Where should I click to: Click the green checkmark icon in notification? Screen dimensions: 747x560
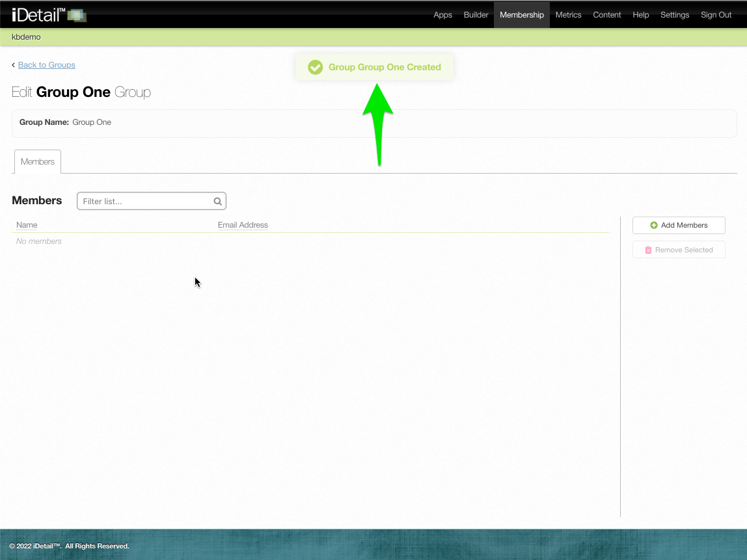click(316, 67)
